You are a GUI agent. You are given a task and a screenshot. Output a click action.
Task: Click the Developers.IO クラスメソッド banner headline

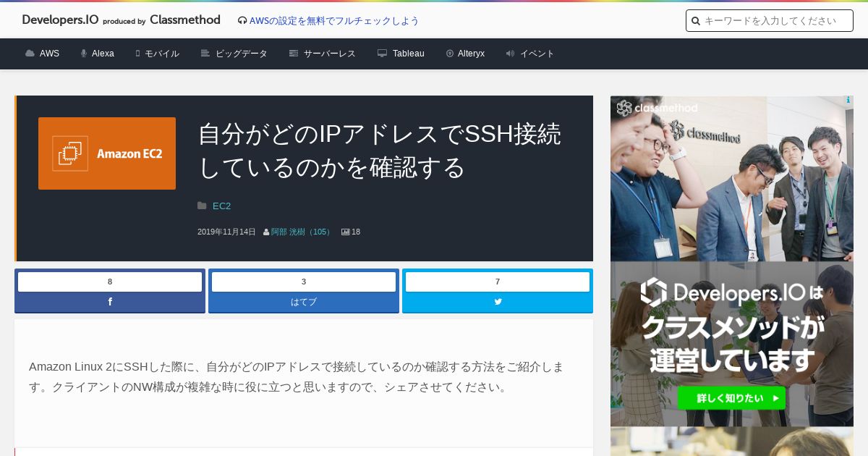click(732, 326)
